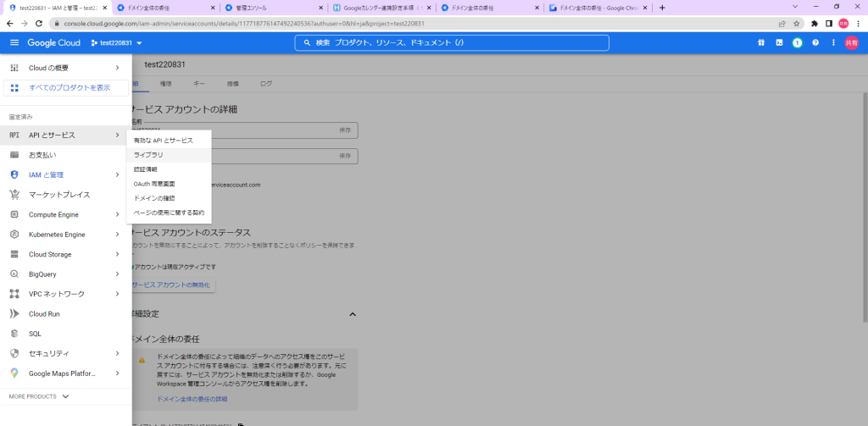Click the Compute Engine sidebar icon
Screen dimensions: 868x426
[x=14, y=214]
